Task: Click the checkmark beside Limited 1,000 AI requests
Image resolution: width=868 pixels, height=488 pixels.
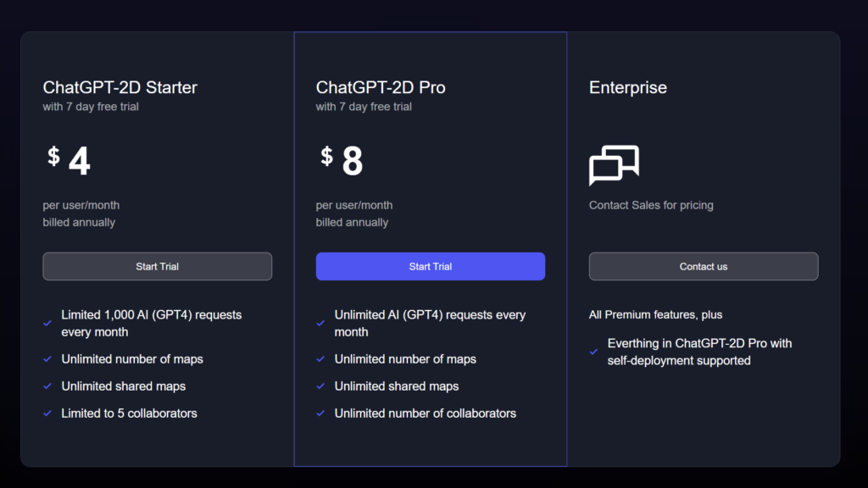Action: coord(47,323)
